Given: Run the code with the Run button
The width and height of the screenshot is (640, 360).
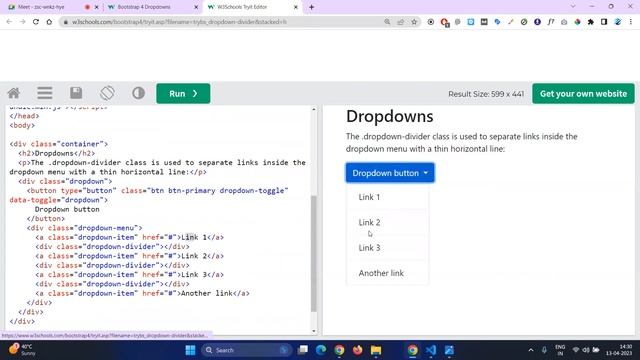Looking at the screenshot, I should click(183, 93).
